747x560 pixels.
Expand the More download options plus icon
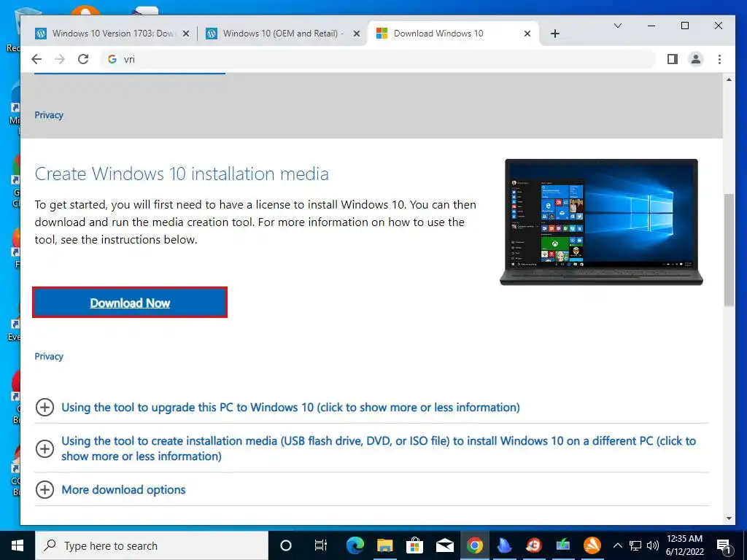(44, 489)
